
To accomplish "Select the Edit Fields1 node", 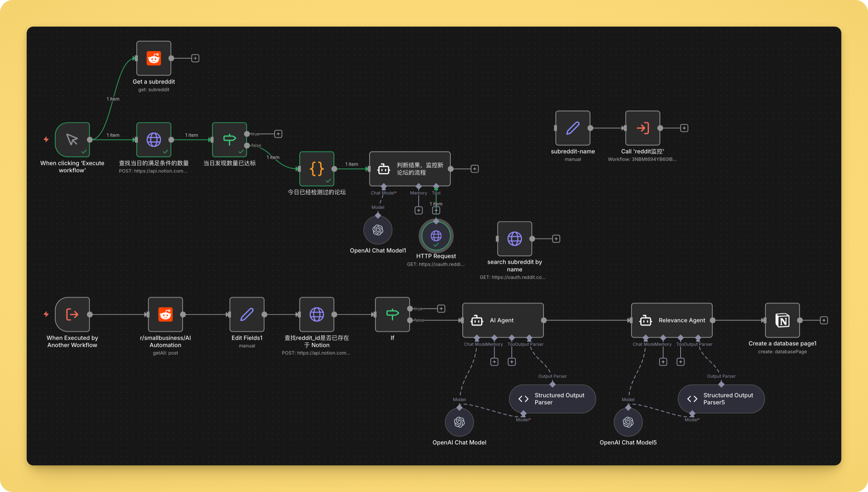I will pos(247,314).
